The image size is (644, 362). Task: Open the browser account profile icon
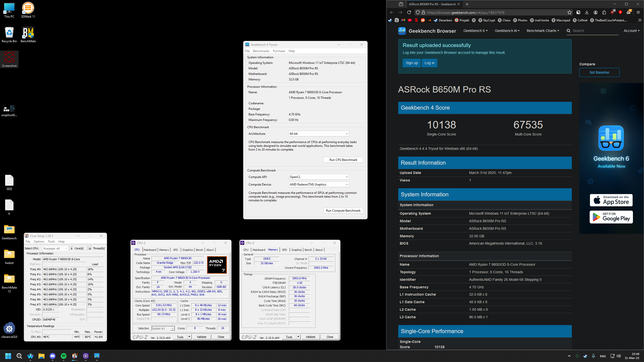click(x=595, y=12)
